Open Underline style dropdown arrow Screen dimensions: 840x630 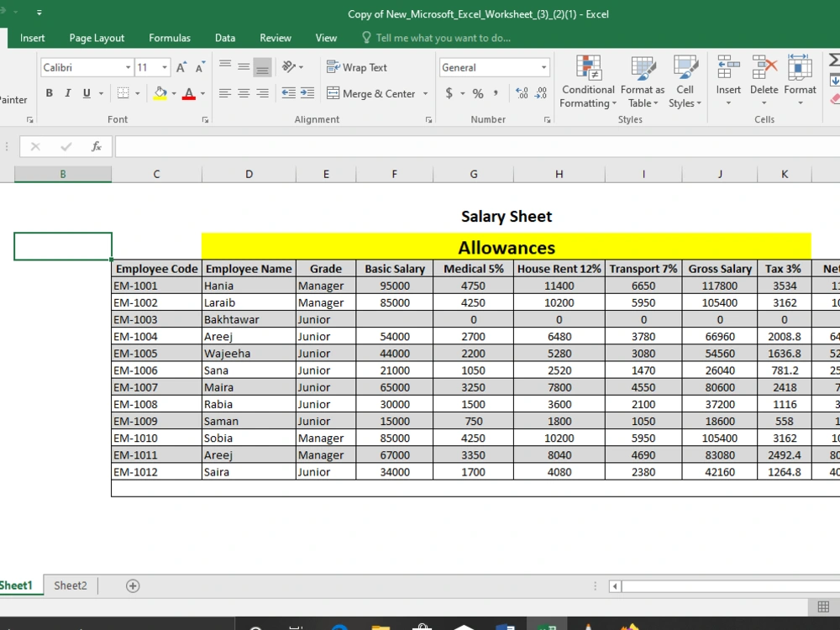[102, 93]
